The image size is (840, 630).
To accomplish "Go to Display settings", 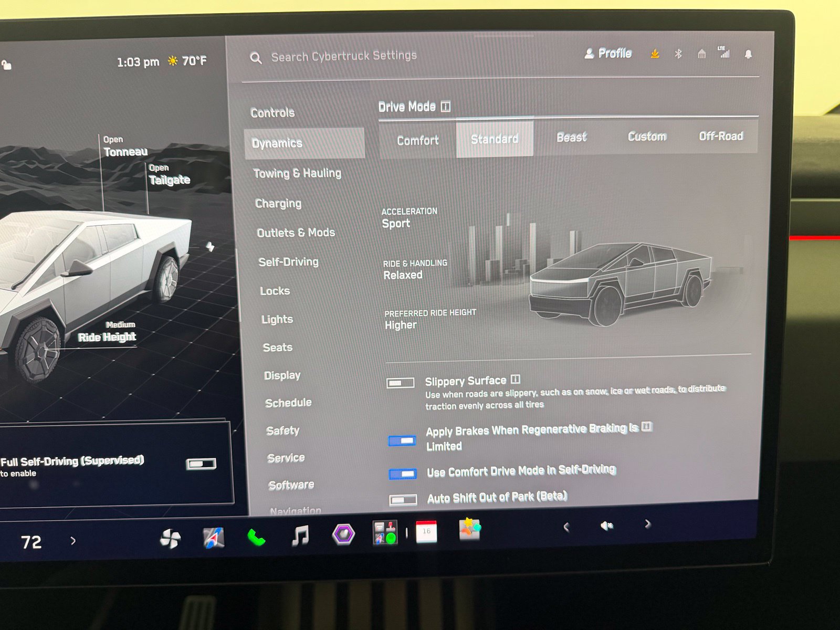I will tap(282, 375).
